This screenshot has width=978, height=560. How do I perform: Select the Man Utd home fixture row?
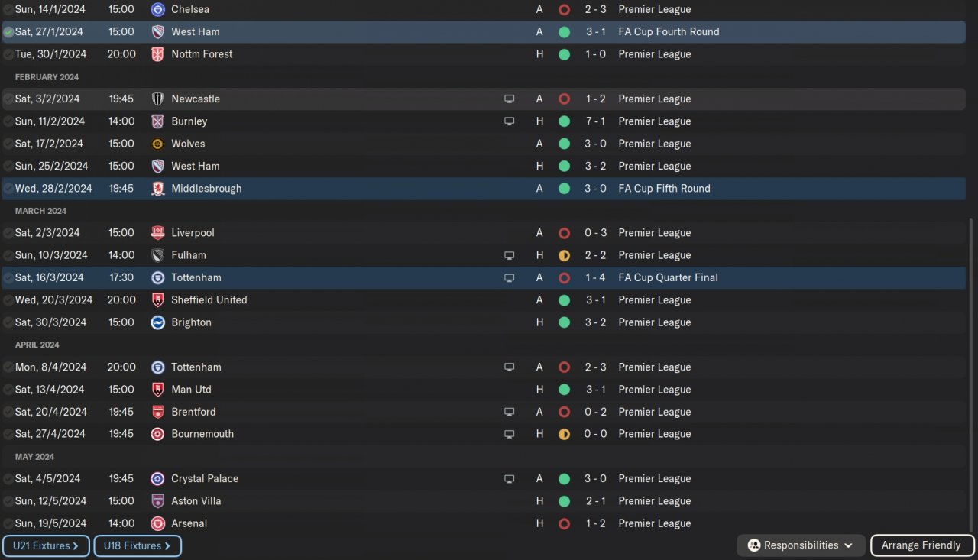pos(382,390)
